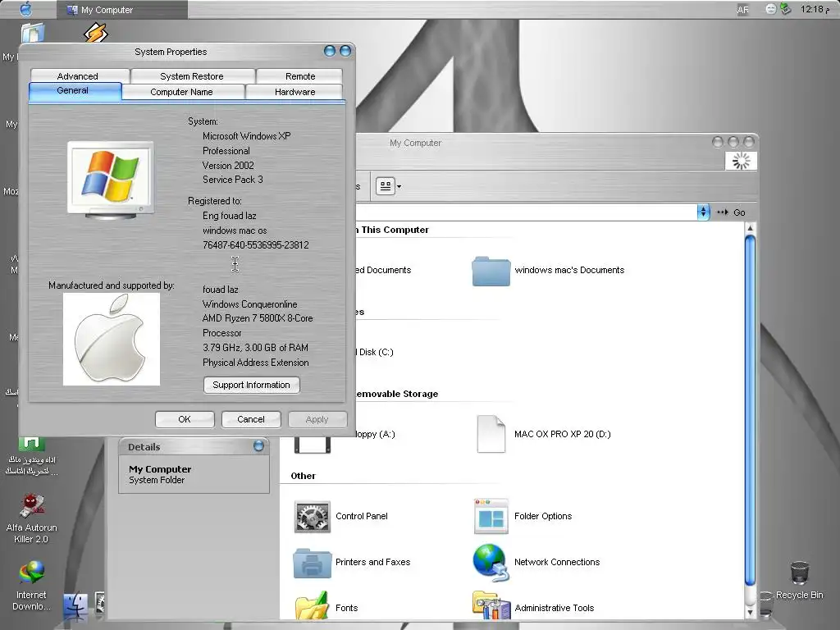The width and height of the screenshot is (840, 630).
Task: Launch Alfa Autorun Killer 2.0 shortcut
Action: [x=32, y=506]
